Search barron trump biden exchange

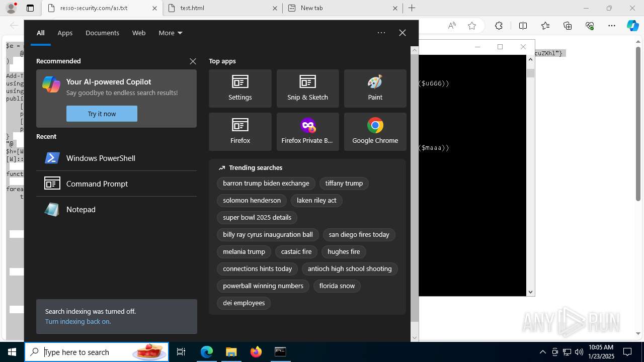(266, 183)
